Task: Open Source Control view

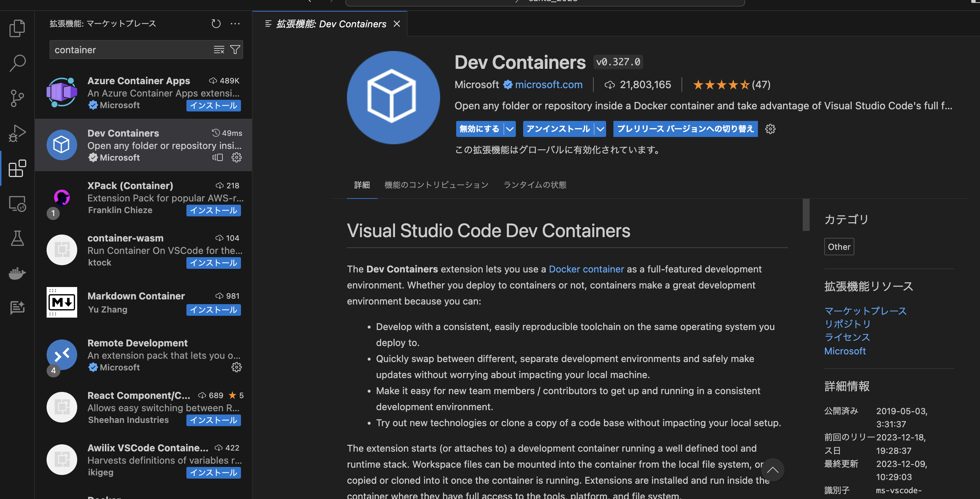Action: tap(17, 98)
